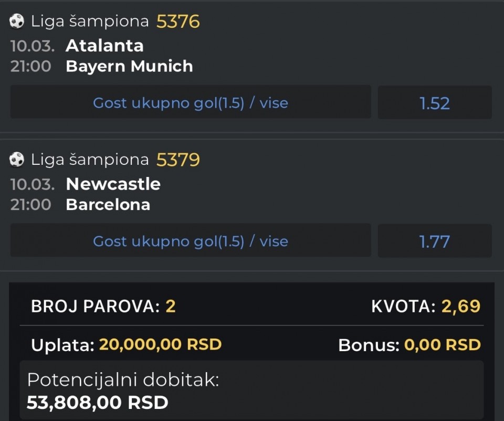The image size is (504, 421).
Task: Tap the 21:00 kickoff time for Newcastle match
Action: point(30,205)
